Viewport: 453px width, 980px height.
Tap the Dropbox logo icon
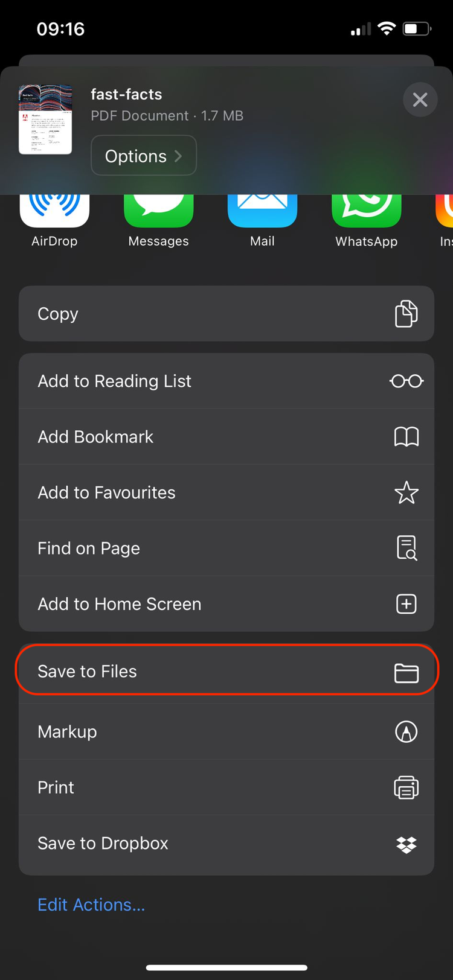coord(406,844)
